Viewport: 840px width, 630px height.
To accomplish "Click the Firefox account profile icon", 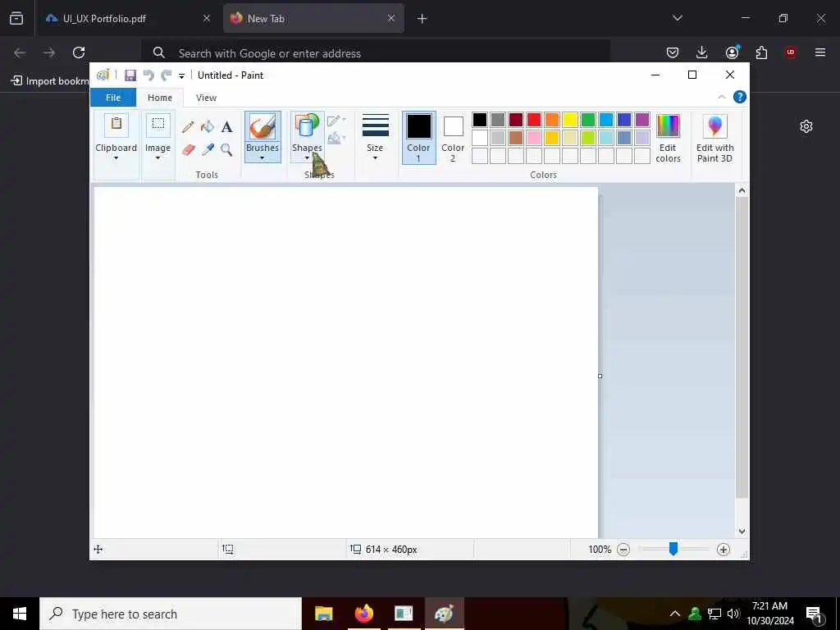I will click(732, 52).
